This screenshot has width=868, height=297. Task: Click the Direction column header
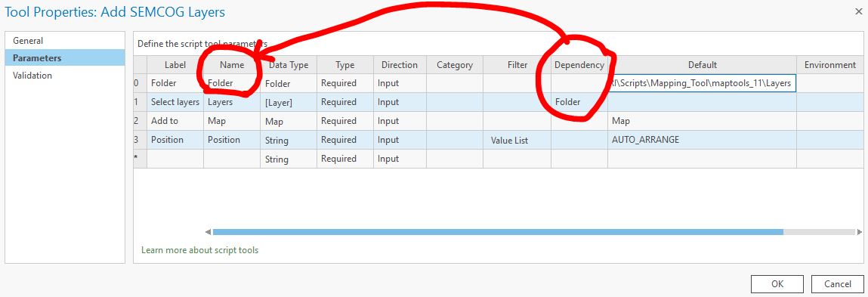(x=400, y=65)
